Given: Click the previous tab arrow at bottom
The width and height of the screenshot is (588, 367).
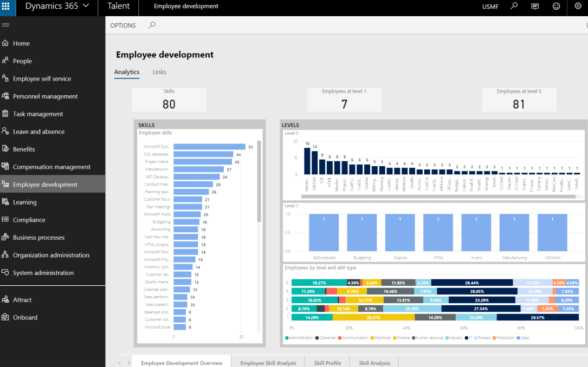Looking at the screenshot, I should [x=120, y=363].
